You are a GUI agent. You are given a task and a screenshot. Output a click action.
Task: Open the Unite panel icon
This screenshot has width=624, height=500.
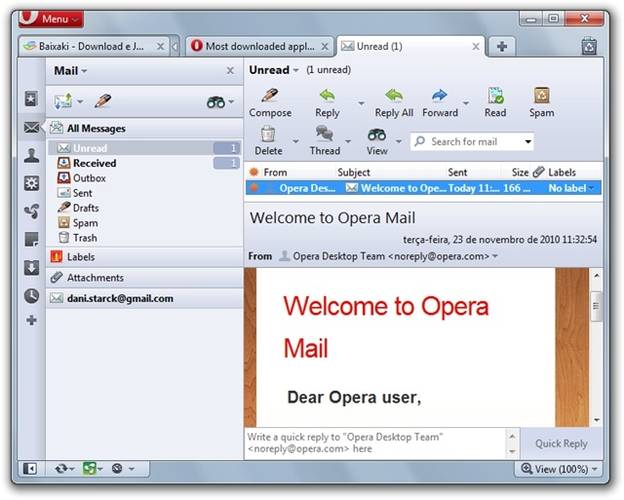point(31,211)
